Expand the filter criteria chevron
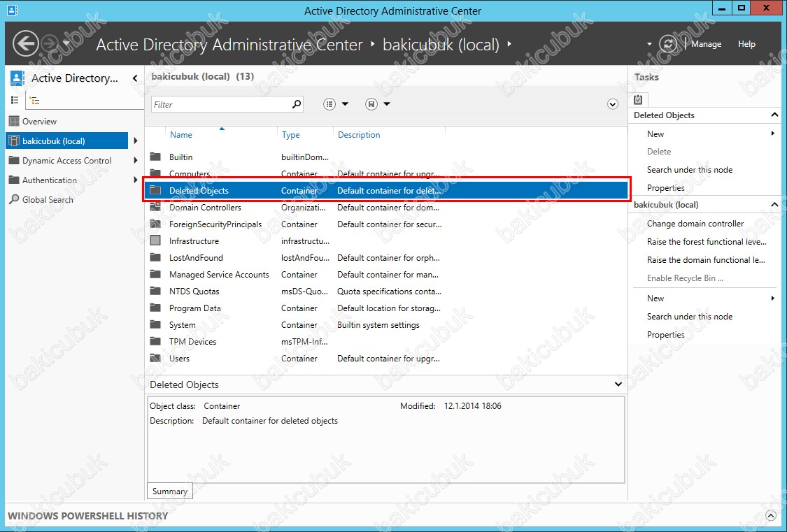Image resolution: width=787 pixels, height=532 pixels. 612,104
